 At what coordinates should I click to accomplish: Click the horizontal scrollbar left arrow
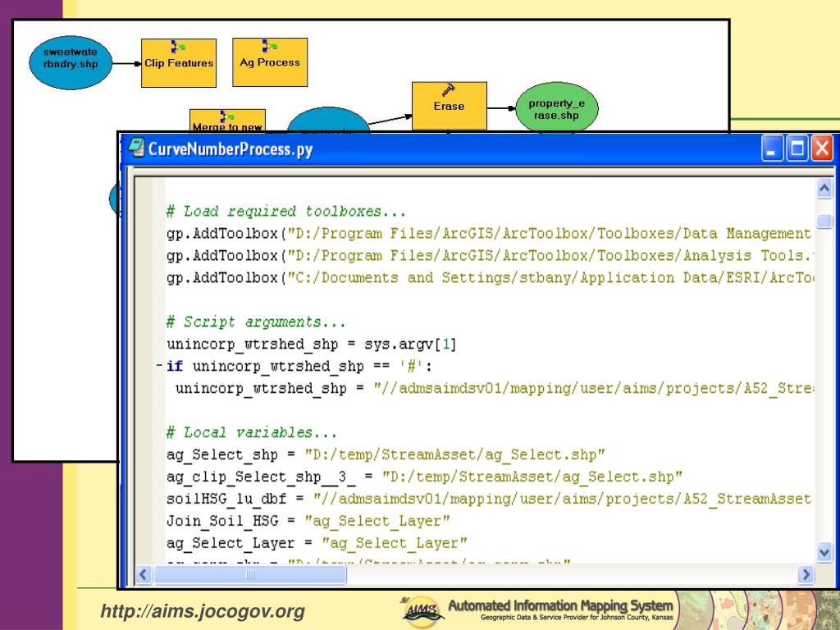145,574
